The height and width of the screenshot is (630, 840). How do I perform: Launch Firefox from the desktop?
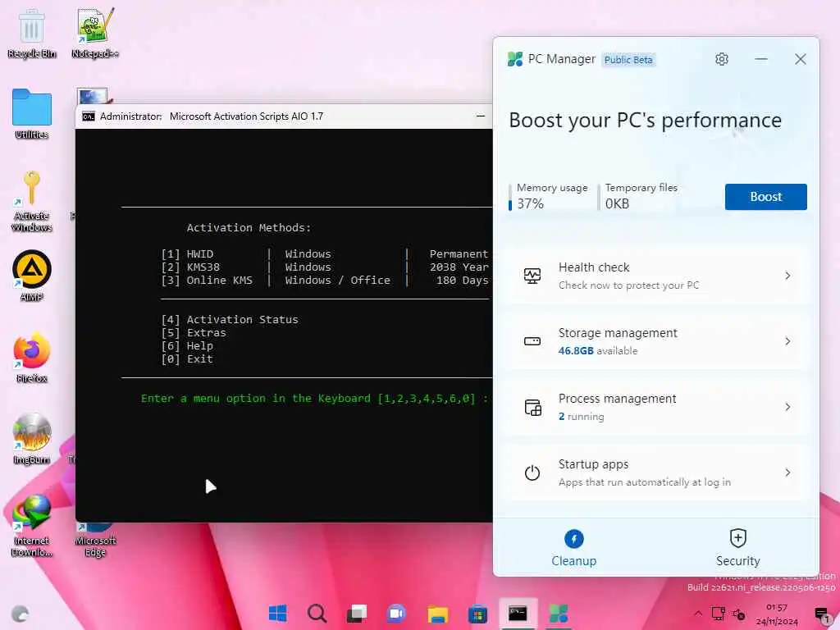32,358
